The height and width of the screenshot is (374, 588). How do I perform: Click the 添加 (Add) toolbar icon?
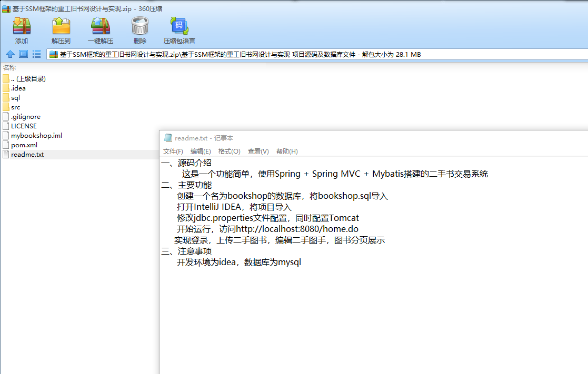click(x=22, y=26)
